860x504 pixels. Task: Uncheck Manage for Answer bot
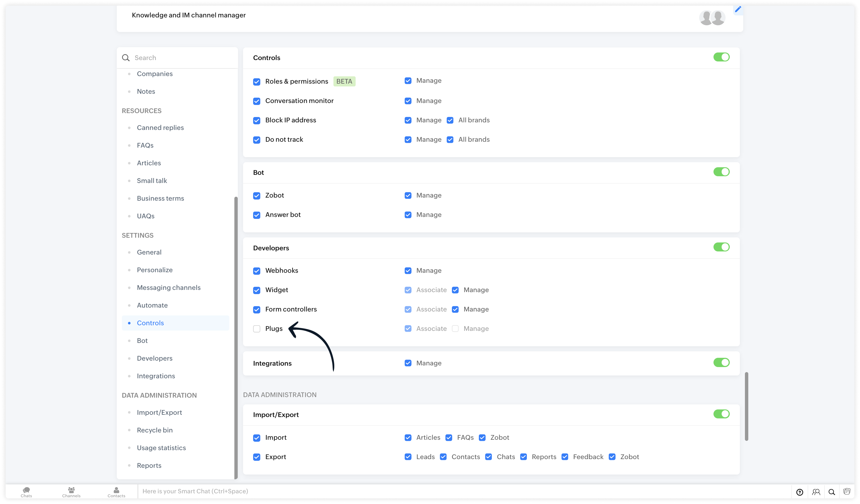coord(408,215)
